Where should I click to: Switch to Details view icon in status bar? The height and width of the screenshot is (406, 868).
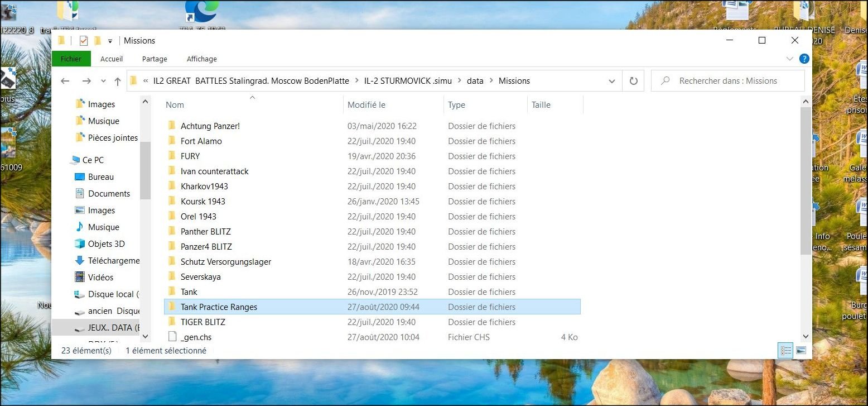tap(786, 351)
